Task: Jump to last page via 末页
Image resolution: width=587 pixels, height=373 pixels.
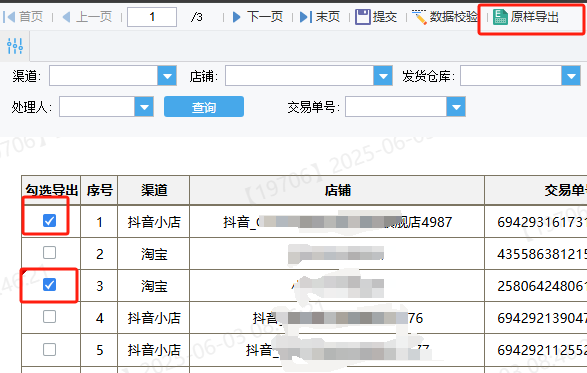Action: click(x=320, y=17)
